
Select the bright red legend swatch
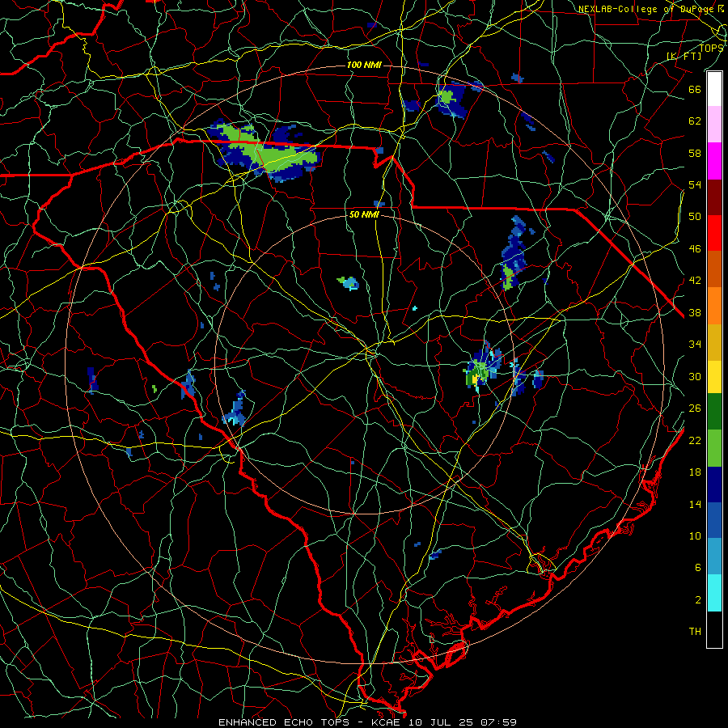pos(714,233)
